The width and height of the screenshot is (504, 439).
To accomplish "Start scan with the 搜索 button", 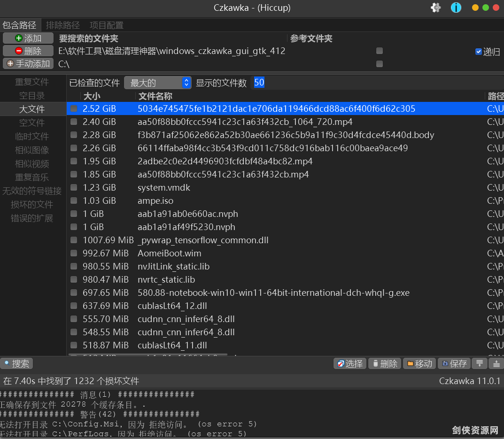I will [17, 363].
